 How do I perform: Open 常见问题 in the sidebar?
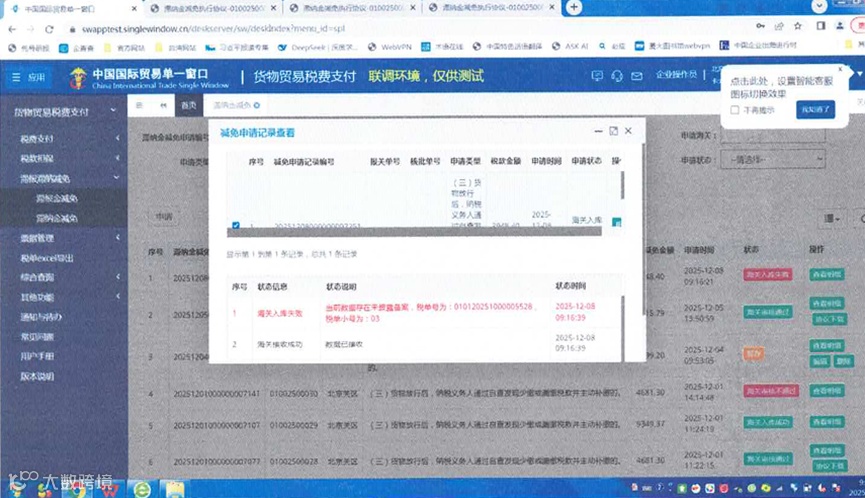[x=37, y=336]
